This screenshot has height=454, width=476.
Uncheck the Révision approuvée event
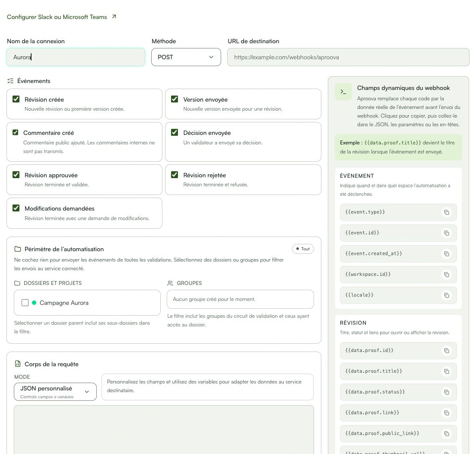pyautogui.click(x=16, y=175)
